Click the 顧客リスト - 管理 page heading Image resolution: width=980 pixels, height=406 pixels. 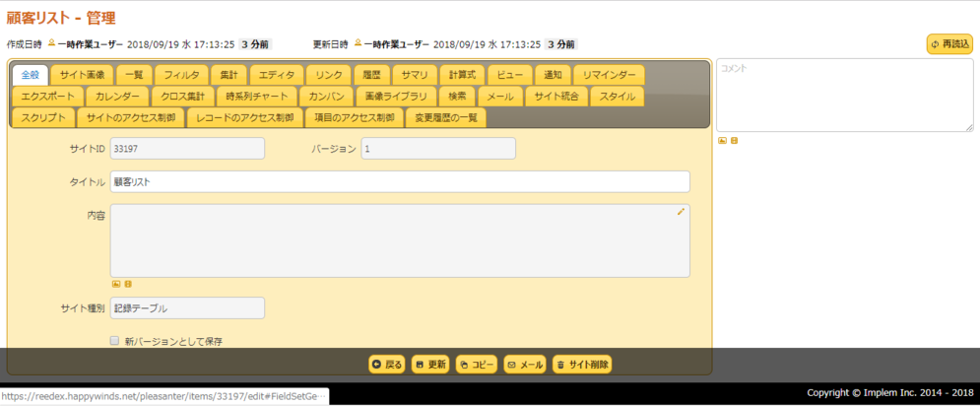coord(61,18)
